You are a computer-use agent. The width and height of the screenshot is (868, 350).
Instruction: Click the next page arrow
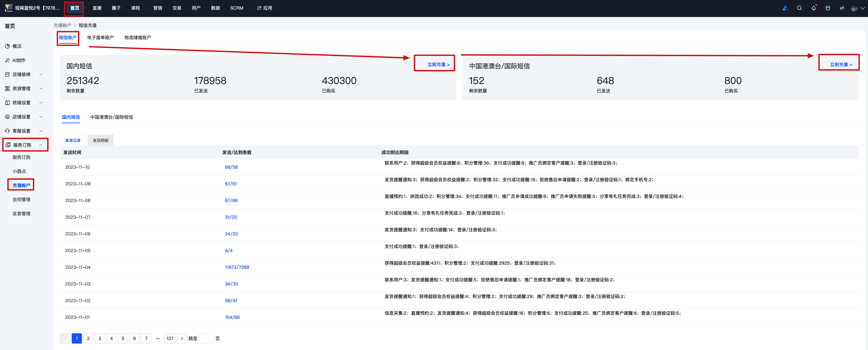coord(182,338)
